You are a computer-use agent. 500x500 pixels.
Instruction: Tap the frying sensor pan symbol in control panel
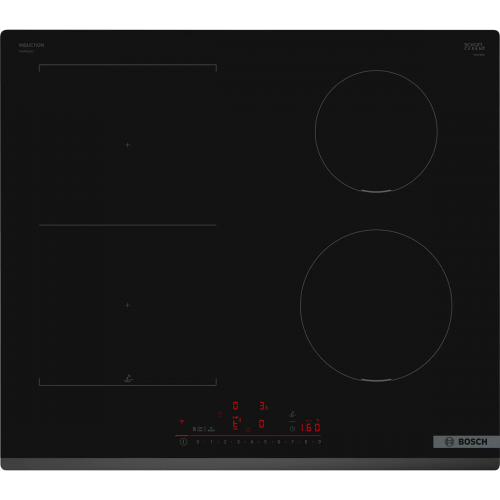292,414
